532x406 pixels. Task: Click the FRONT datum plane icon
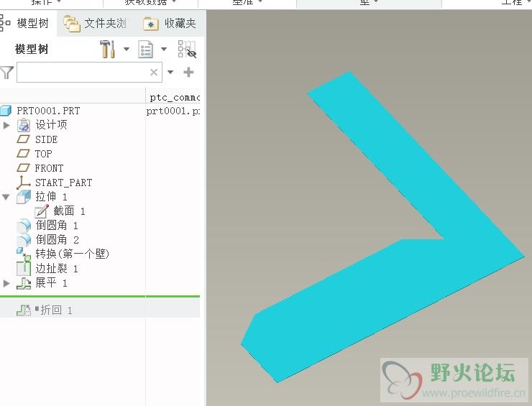click(x=23, y=168)
